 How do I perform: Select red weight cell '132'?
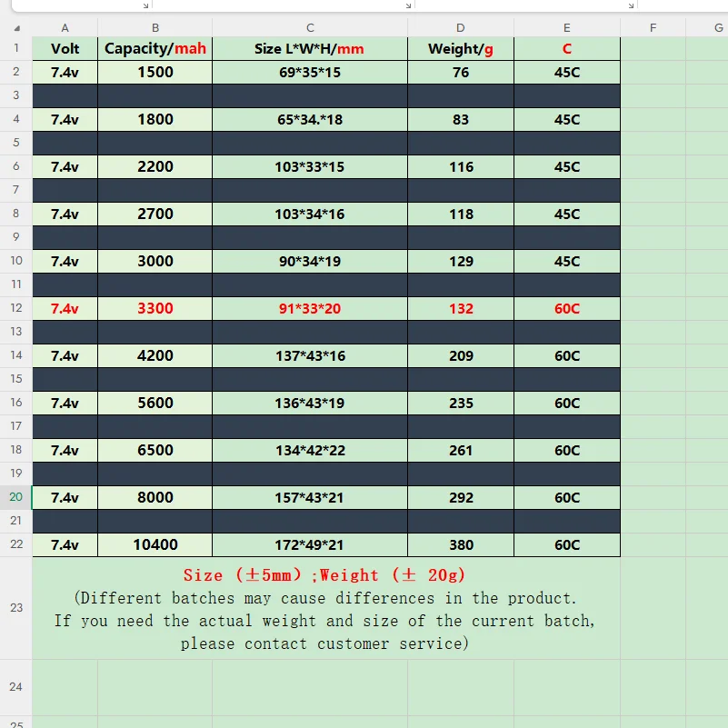pos(461,309)
